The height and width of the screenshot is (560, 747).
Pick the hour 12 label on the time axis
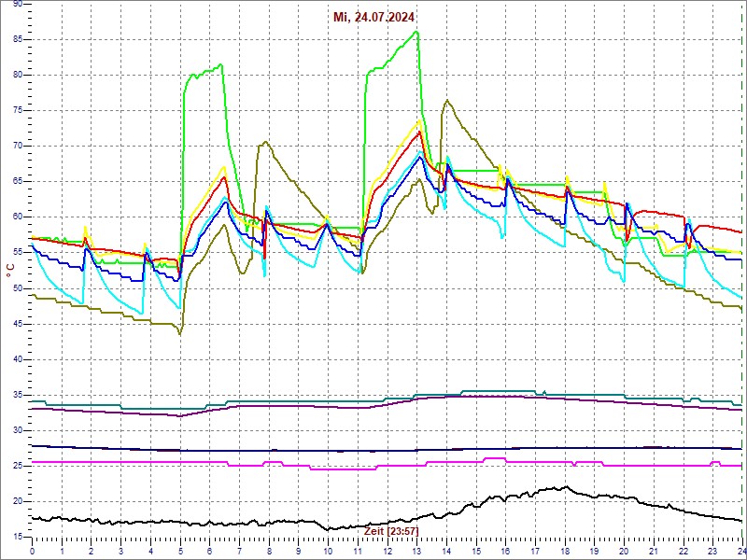[x=388, y=550]
